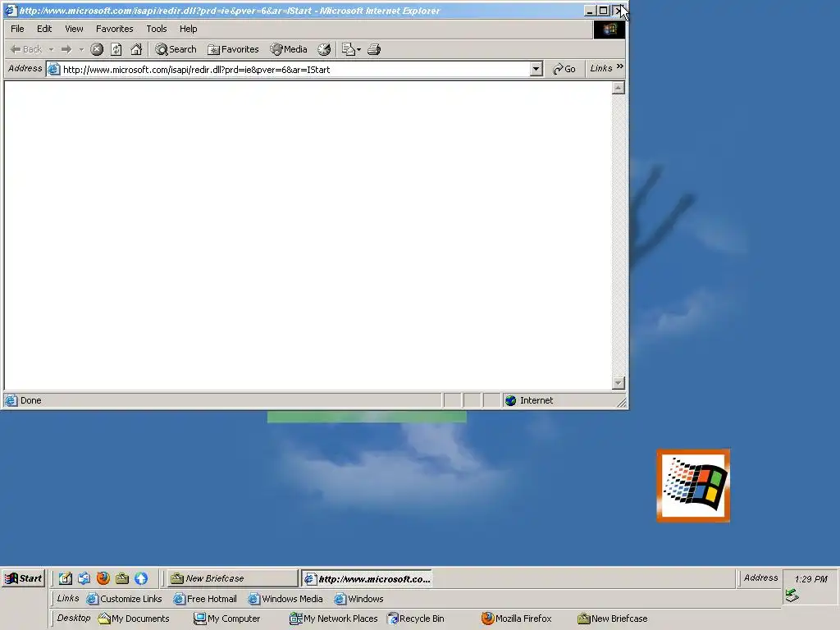
Task: Launch Firefox from Quick Launch
Action: coord(103,578)
